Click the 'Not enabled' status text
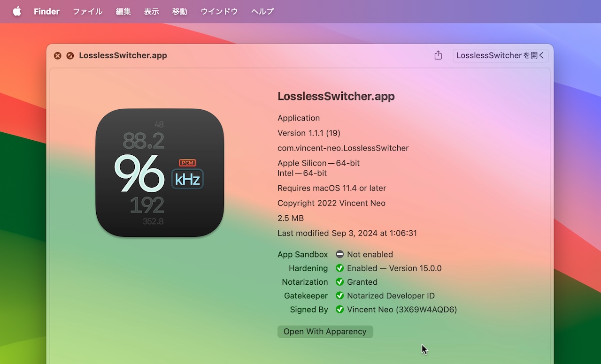601x364 pixels. 370,254
